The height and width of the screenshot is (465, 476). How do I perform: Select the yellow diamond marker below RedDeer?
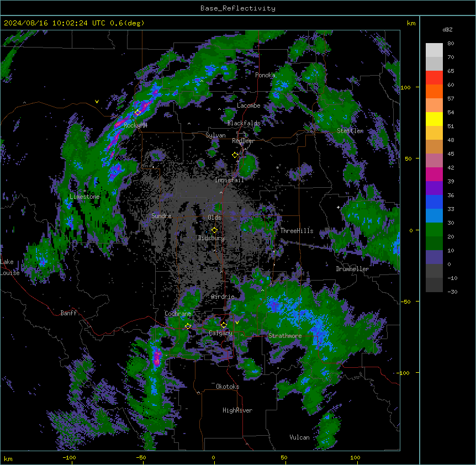[x=235, y=155]
